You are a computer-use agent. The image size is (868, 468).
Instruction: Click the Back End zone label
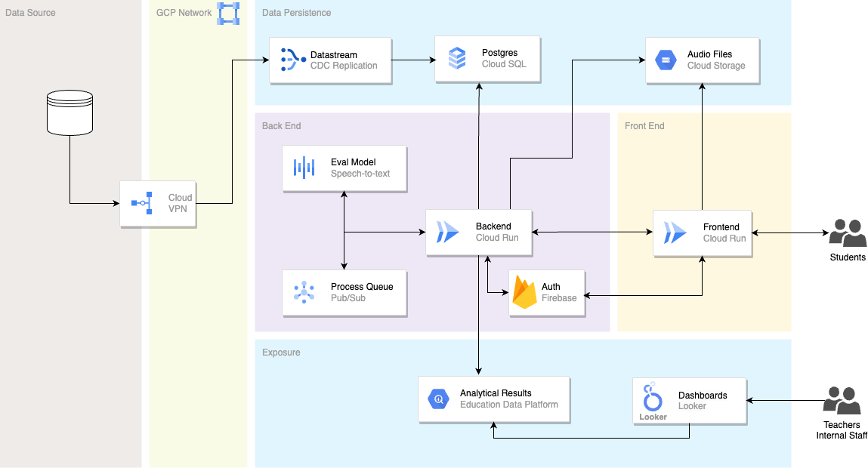click(x=281, y=126)
